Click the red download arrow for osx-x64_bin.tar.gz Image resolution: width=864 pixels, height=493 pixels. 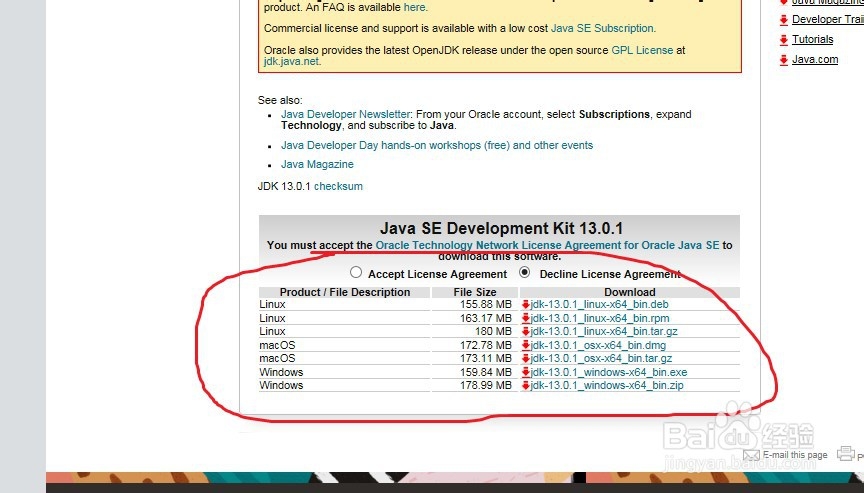click(x=526, y=358)
